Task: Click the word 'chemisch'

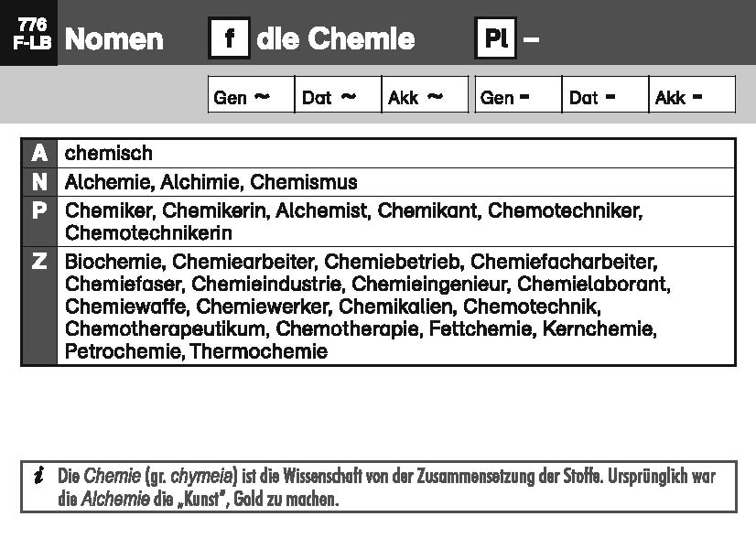Action: [x=109, y=153]
